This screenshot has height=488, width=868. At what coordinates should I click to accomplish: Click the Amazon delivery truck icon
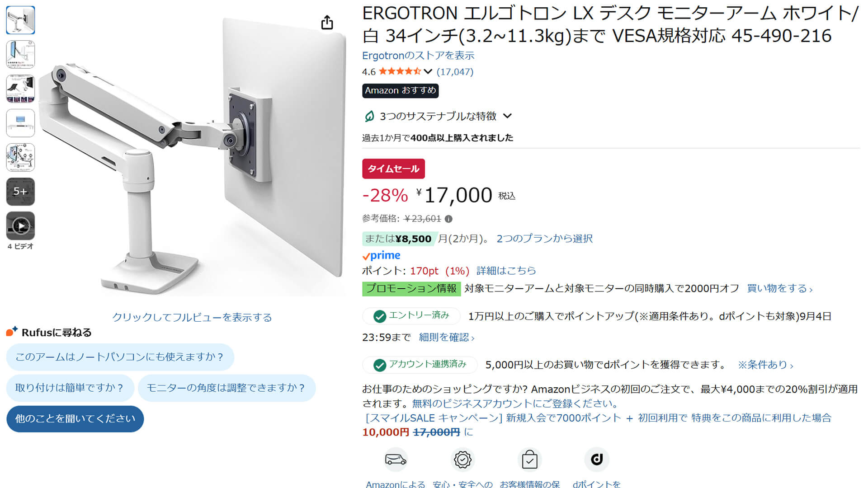(x=396, y=460)
